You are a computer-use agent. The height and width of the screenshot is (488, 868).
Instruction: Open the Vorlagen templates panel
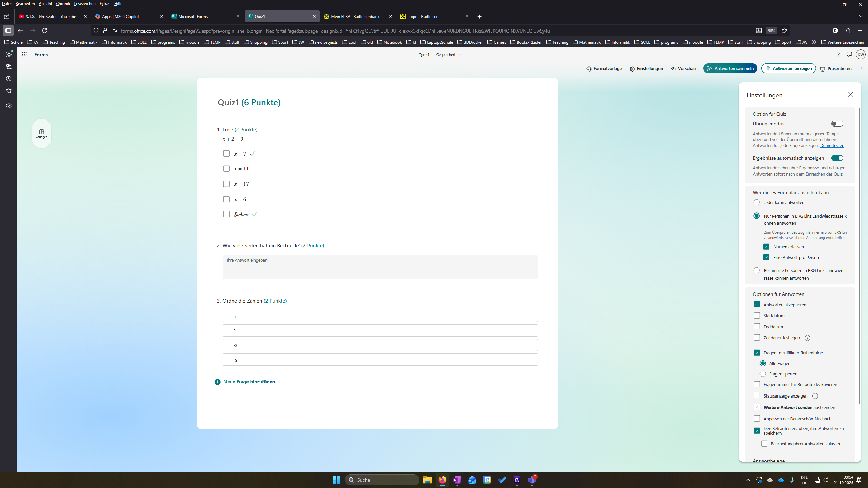(x=41, y=134)
